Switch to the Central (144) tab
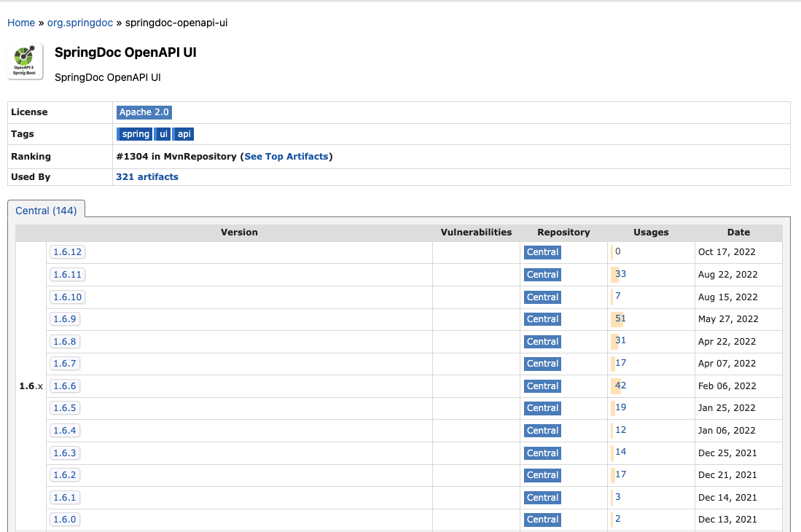 coord(46,211)
